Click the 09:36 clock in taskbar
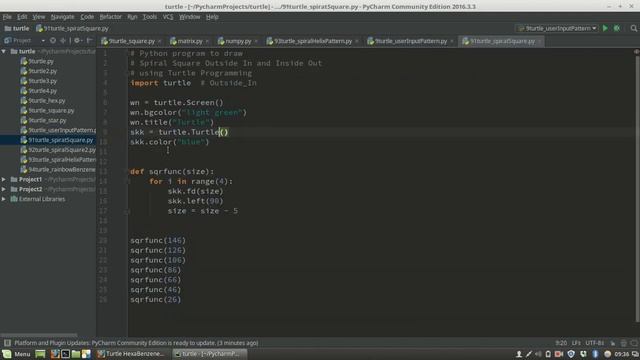The width and height of the screenshot is (640, 360). coord(621,354)
